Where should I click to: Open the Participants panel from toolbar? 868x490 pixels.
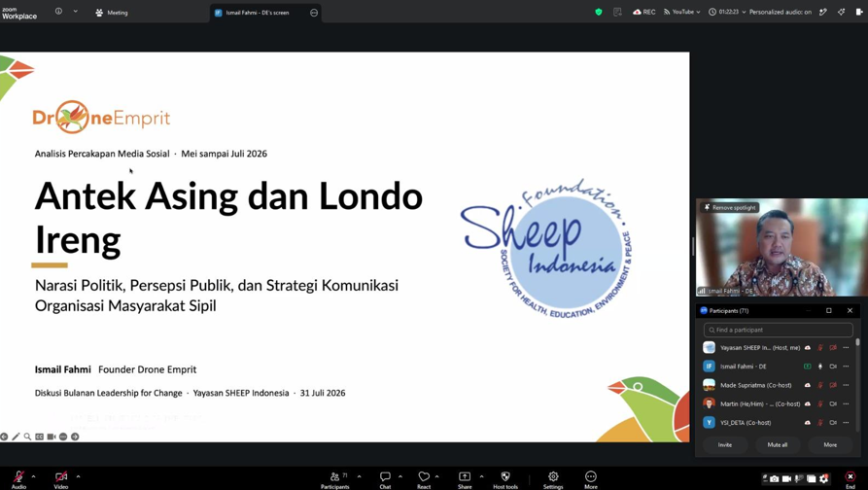(335, 479)
